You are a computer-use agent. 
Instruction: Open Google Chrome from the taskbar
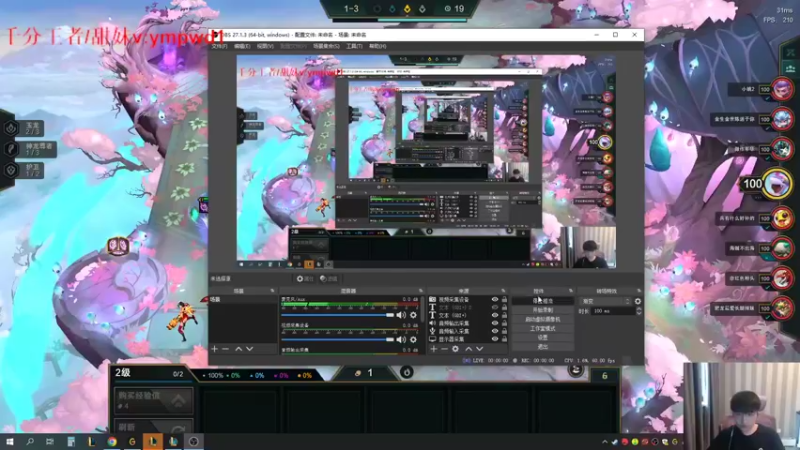point(112,441)
